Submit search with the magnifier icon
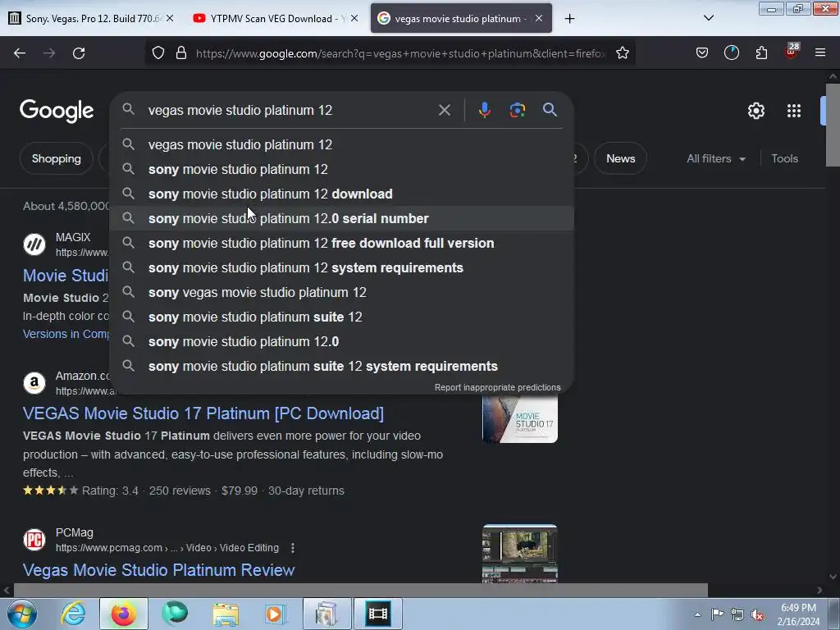840x630 pixels. coord(550,110)
